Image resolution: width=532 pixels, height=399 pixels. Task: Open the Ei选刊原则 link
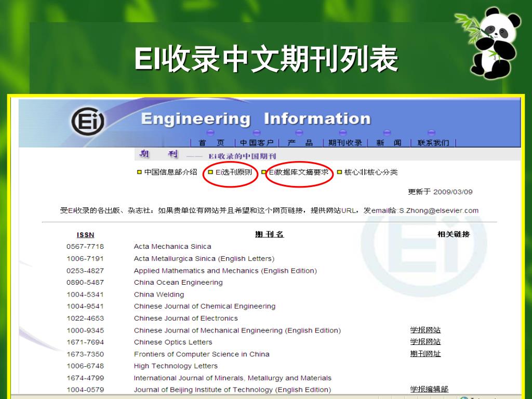point(233,172)
